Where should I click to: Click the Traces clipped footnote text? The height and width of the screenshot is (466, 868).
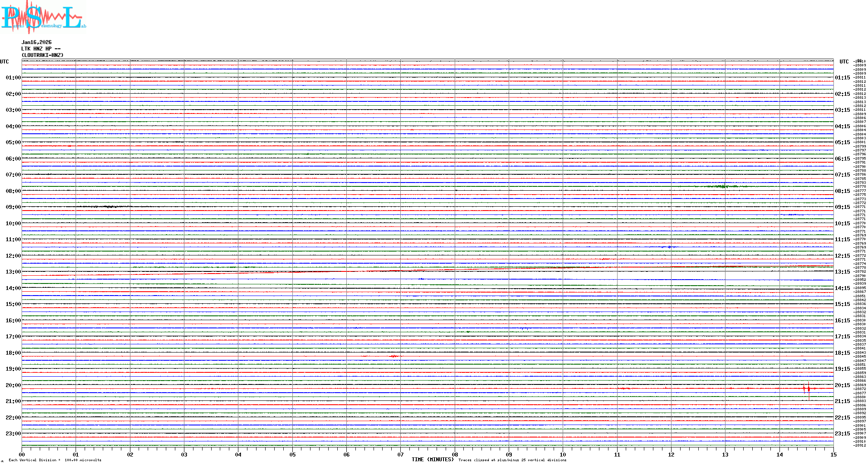click(512, 460)
